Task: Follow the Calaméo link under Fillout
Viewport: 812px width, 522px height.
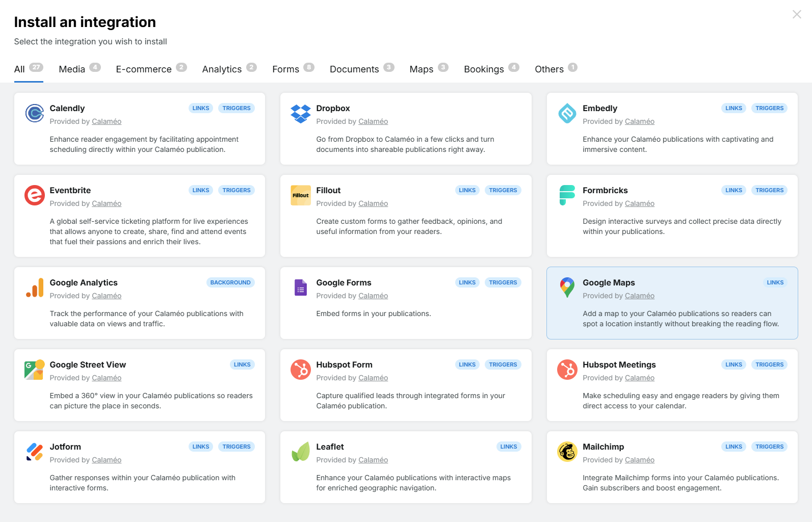Action: click(373, 203)
